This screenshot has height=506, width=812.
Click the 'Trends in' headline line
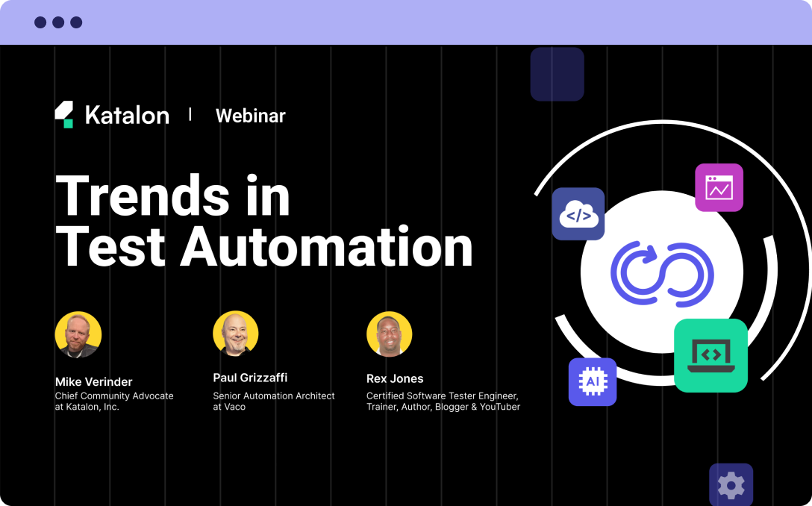click(172, 196)
